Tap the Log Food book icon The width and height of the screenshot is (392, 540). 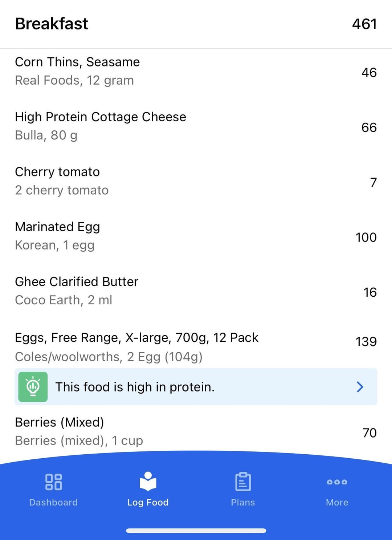tap(148, 481)
